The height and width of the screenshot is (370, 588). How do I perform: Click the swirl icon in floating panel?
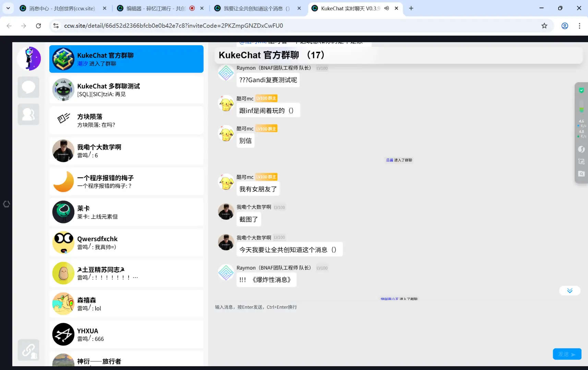click(x=581, y=149)
